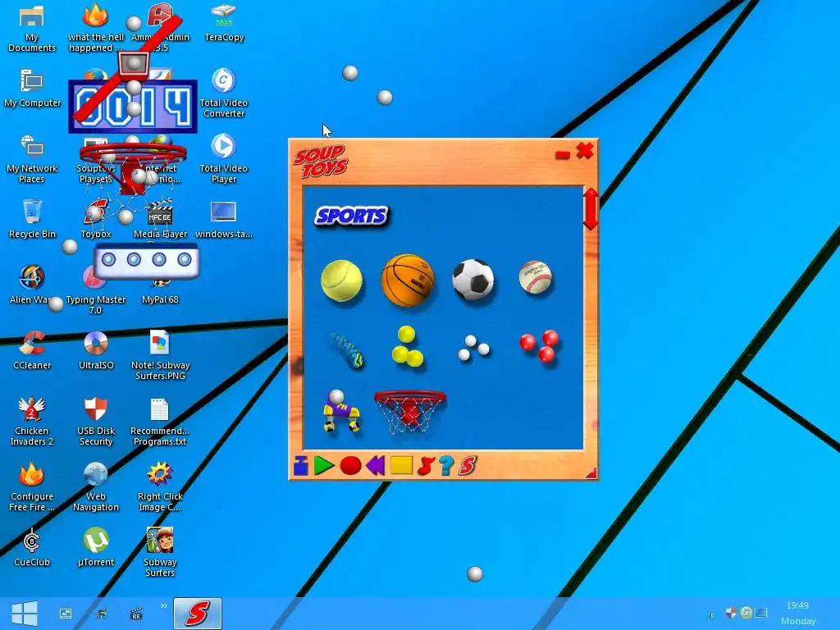
Task: Click the red S Soup Toys logo button
Action: pyautogui.click(x=467, y=466)
